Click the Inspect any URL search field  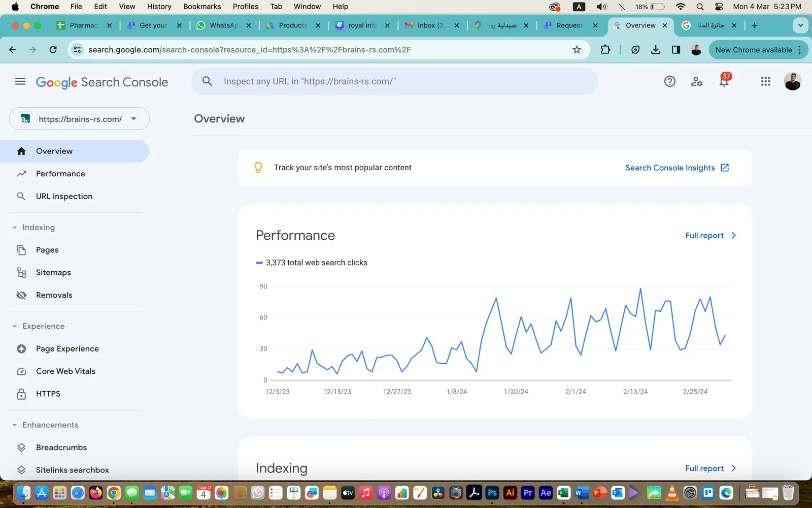394,81
